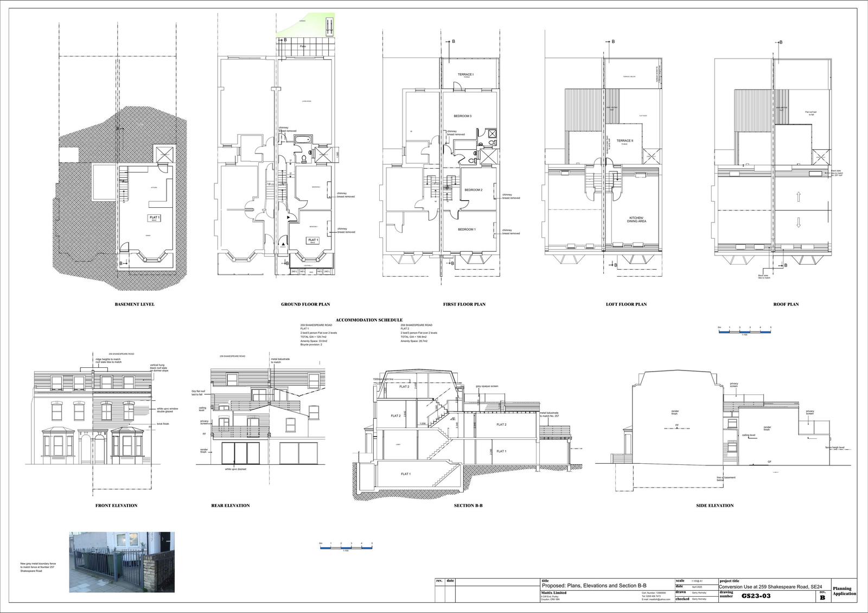This screenshot has height=613, width=868.
Task: Click the north arrow symbol above the ground floor plan
Action: (x=328, y=27)
